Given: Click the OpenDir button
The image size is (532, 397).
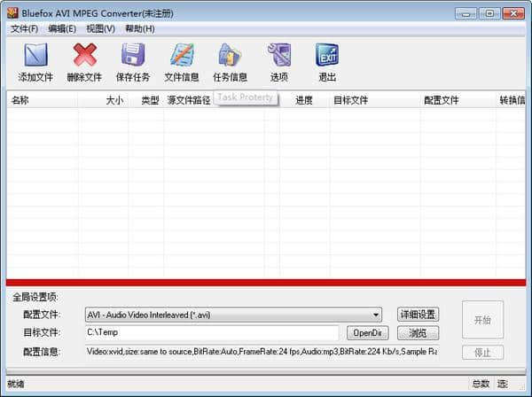Looking at the screenshot, I should (367, 333).
